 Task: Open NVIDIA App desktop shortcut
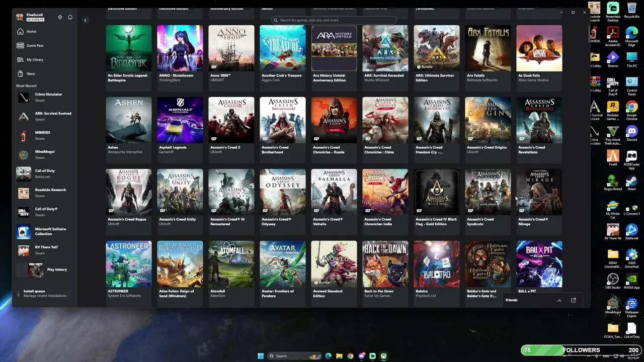click(x=631, y=282)
